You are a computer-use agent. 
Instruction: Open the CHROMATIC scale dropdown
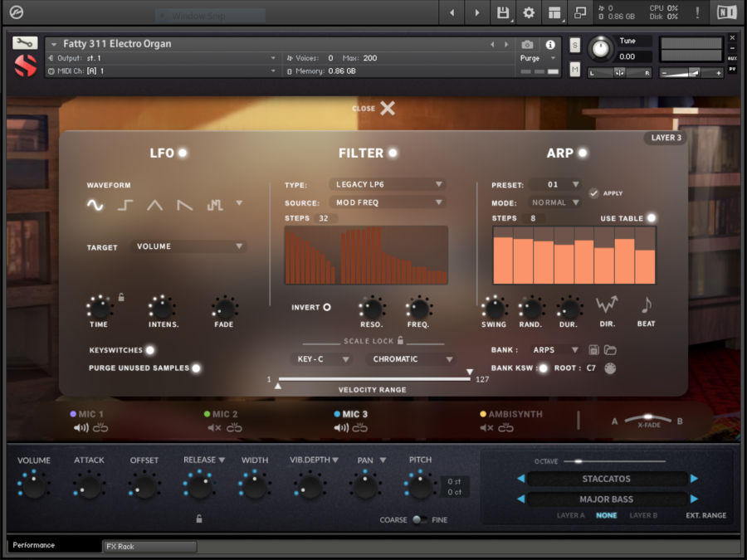click(410, 358)
